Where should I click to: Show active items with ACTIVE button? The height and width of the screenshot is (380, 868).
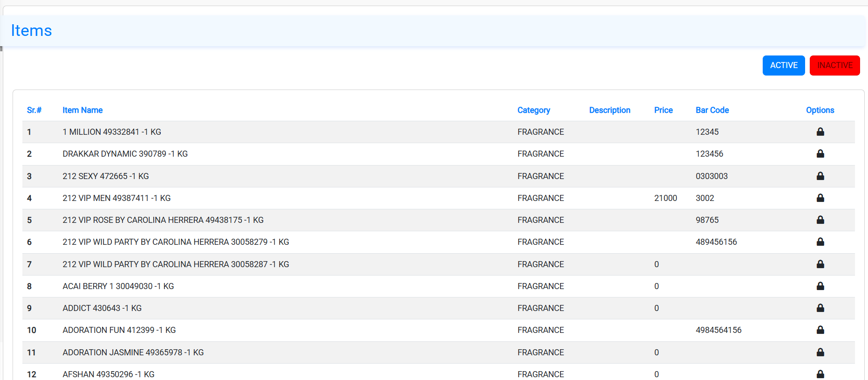coord(783,65)
